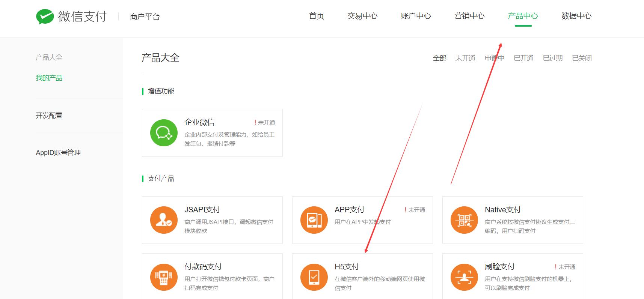Select the APP支付 orange icon
The width and height of the screenshot is (644, 299).
pyautogui.click(x=314, y=220)
